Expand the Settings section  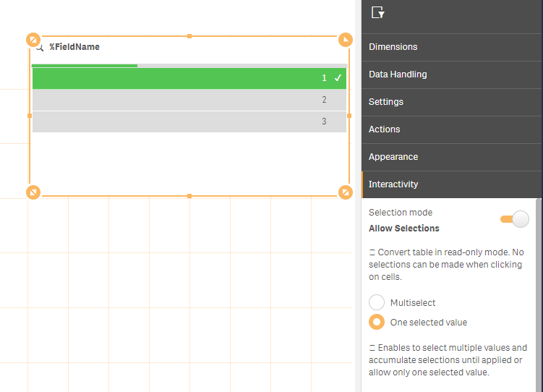tap(451, 102)
